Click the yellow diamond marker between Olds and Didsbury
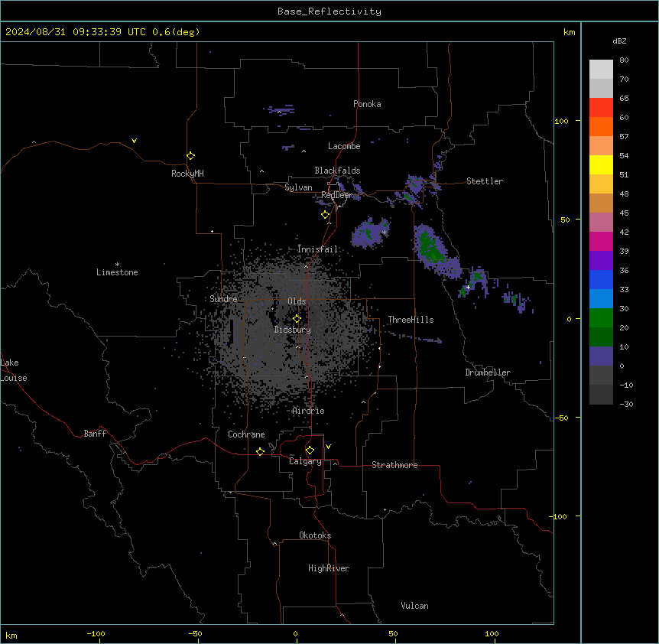Image resolution: width=659 pixels, height=644 pixels. pyautogui.click(x=297, y=319)
